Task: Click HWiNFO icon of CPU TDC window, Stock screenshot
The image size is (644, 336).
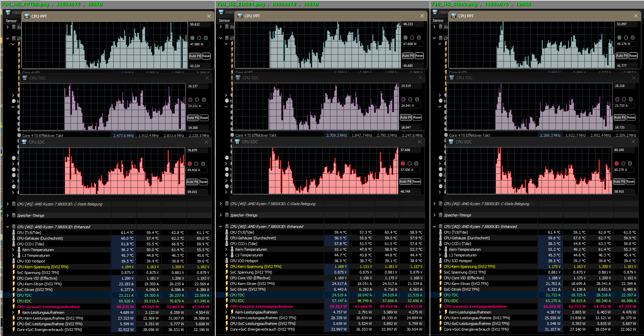Action: 451,78
